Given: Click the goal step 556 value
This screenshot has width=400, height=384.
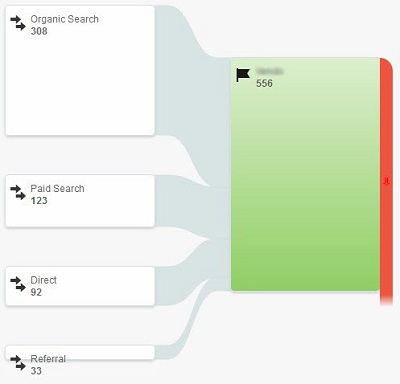Looking at the screenshot, I should coord(264,83).
